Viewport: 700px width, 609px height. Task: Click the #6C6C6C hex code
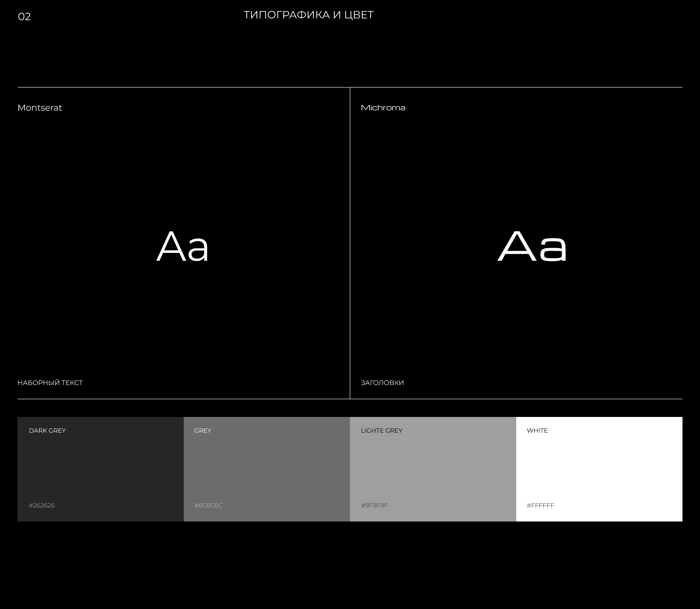(208, 505)
